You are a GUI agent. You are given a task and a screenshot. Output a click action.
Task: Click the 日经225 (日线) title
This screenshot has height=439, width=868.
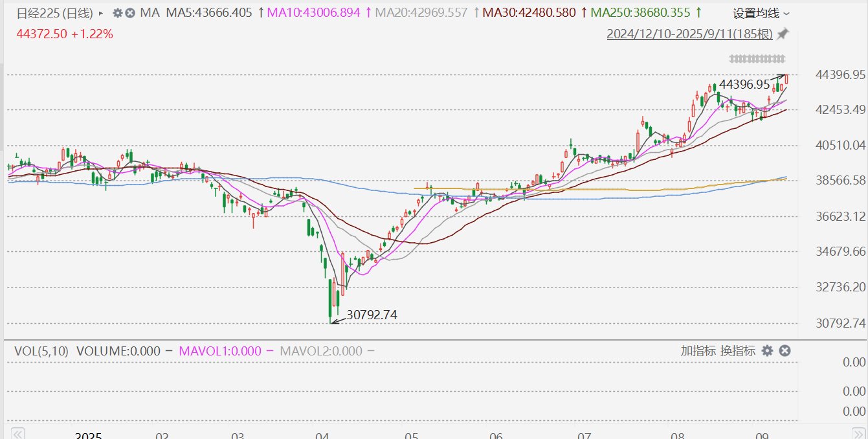click(54, 13)
